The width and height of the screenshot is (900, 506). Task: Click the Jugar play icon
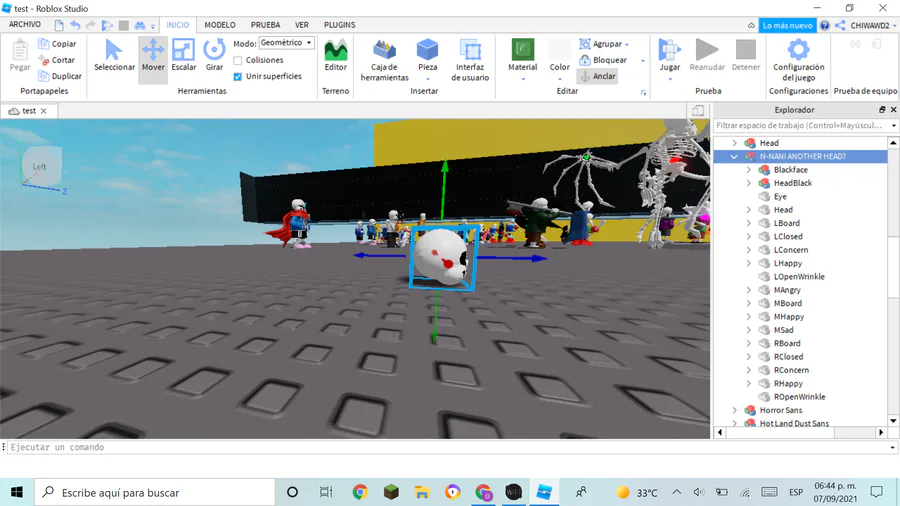coord(669,50)
